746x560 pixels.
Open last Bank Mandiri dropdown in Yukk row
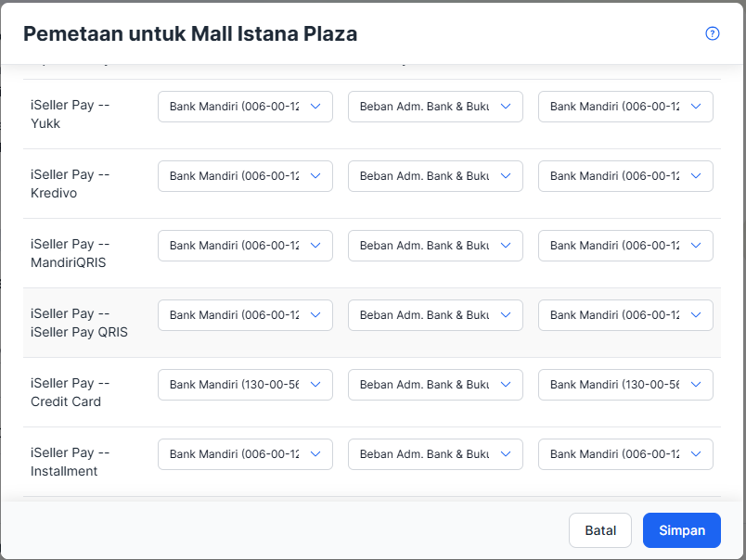click(625, 107)
